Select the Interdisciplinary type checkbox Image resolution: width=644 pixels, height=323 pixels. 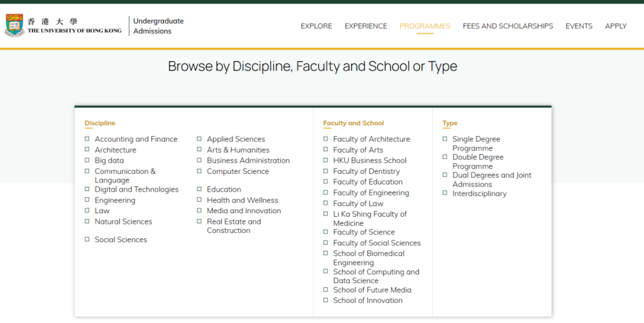click(x=445, y=193)
